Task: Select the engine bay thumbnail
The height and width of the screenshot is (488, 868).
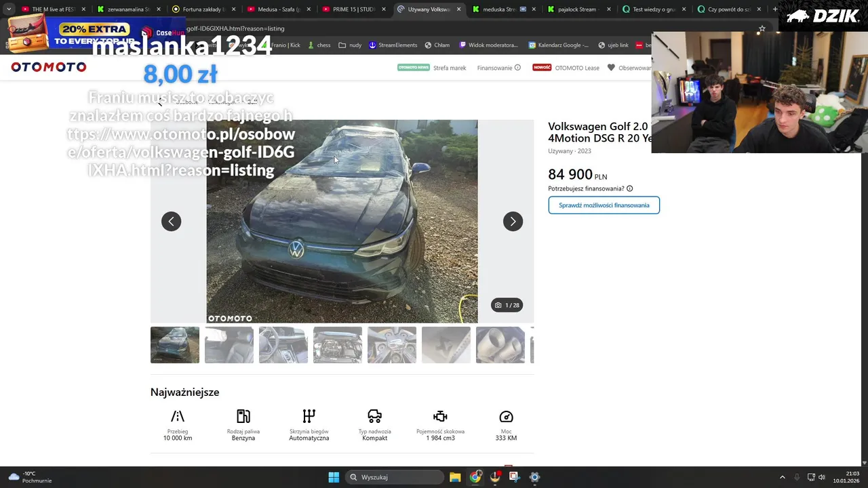Action: point(338,345)
